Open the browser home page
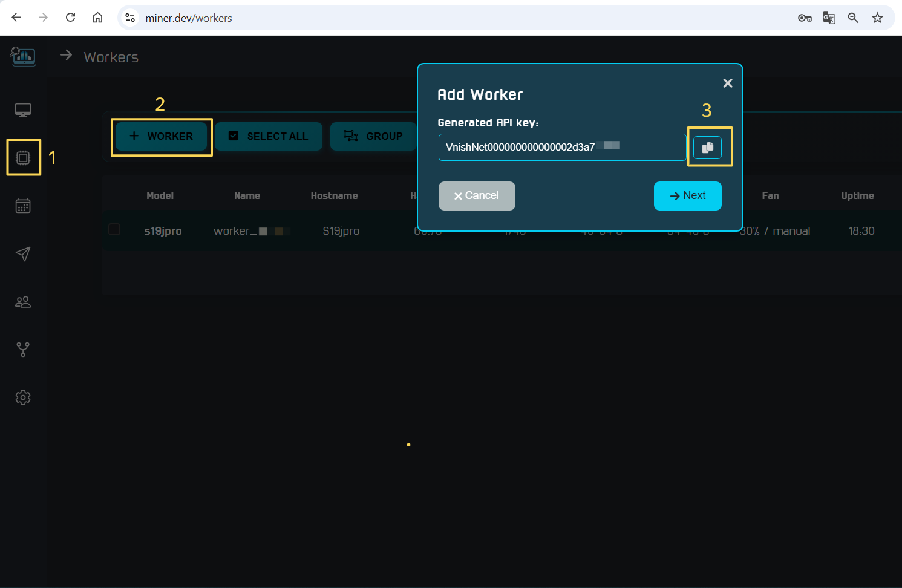Image resolution: width=902 pixels, height=588 pixels. point(97,18)
